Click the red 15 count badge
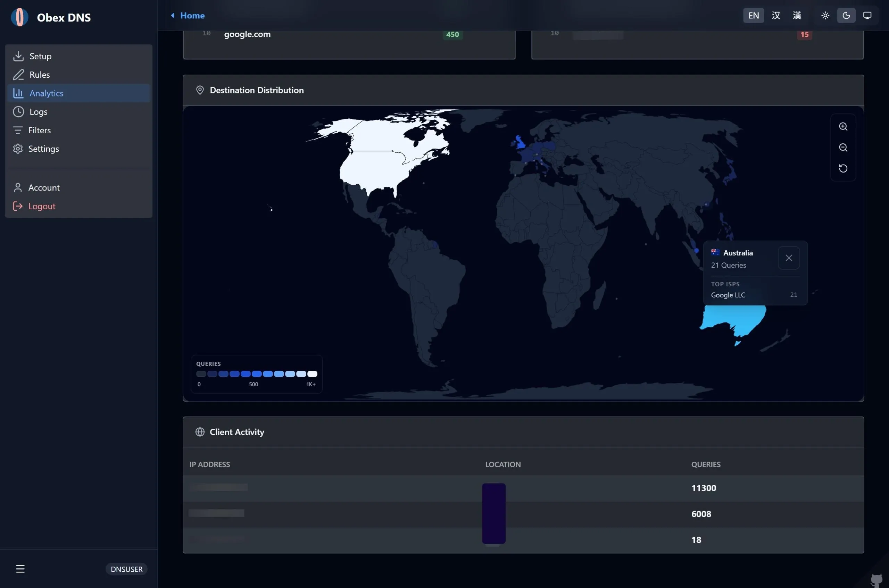Image resolution: width=889 pixels, height=588 pixels. coord(804,34)
